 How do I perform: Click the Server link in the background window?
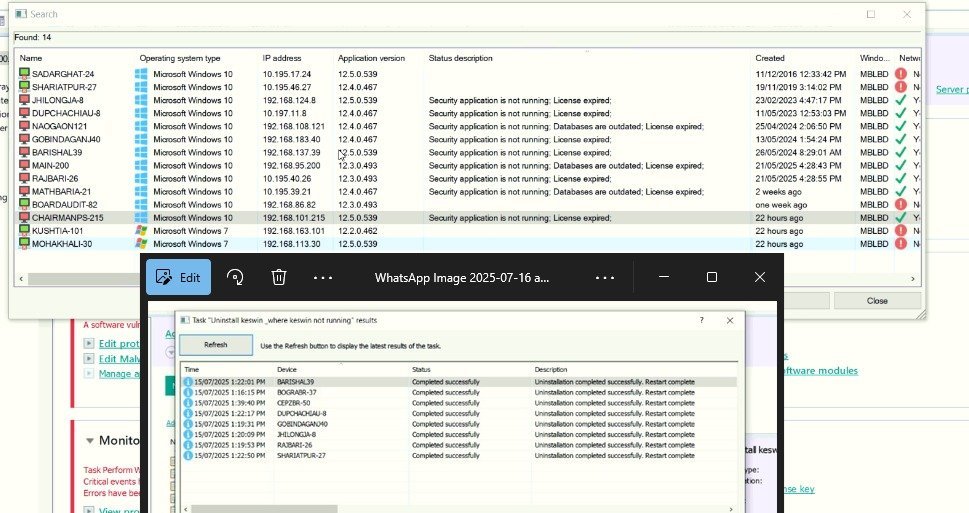click(x=952, y=90)
